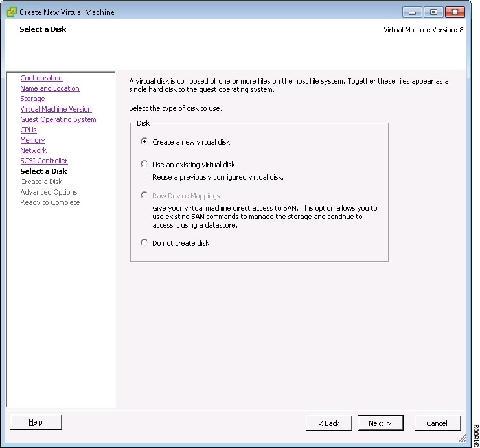480x448 pixels.
Task: Go back with the Back button
Action: pos(329,423)
